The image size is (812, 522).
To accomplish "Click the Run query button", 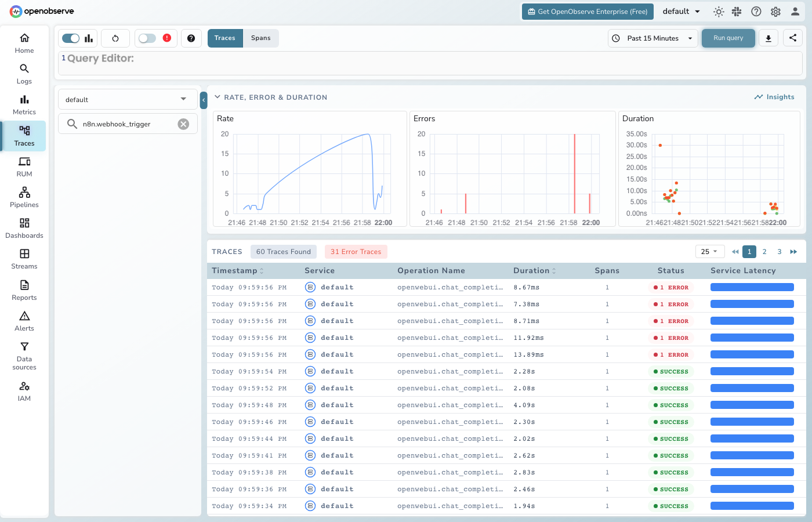I will pos(728,38).
